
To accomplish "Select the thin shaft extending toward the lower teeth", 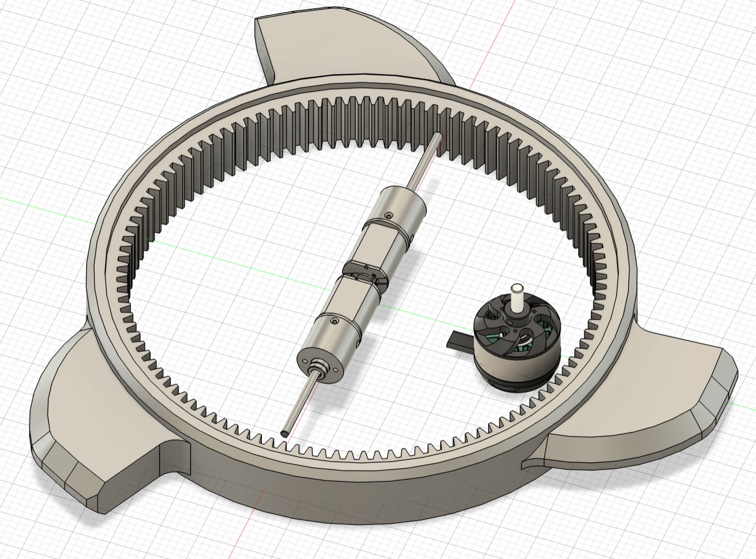I will point(300,403).
